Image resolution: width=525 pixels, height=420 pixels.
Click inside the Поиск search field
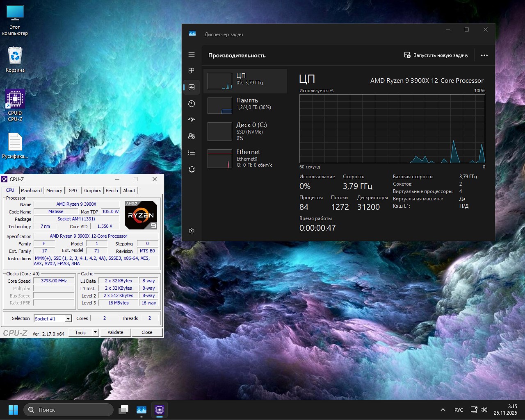(68, 409)
